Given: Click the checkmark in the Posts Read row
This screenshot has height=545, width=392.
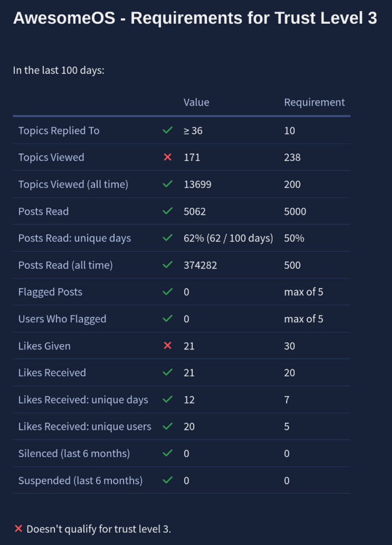Looking at the screenshot, I should [x=168, y=211].
